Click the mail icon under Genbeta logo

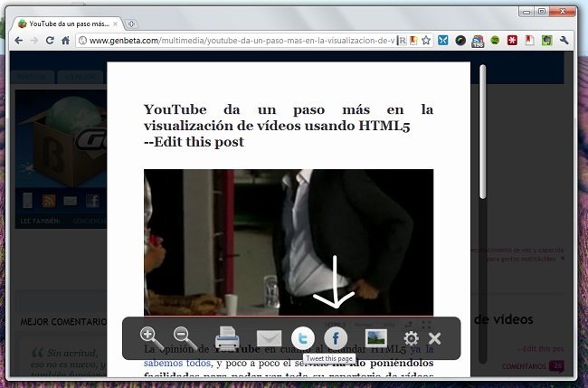coord(71,201)
